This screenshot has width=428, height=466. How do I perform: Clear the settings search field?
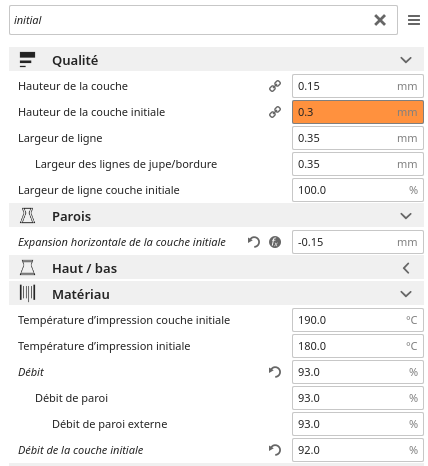pos(380,20)
